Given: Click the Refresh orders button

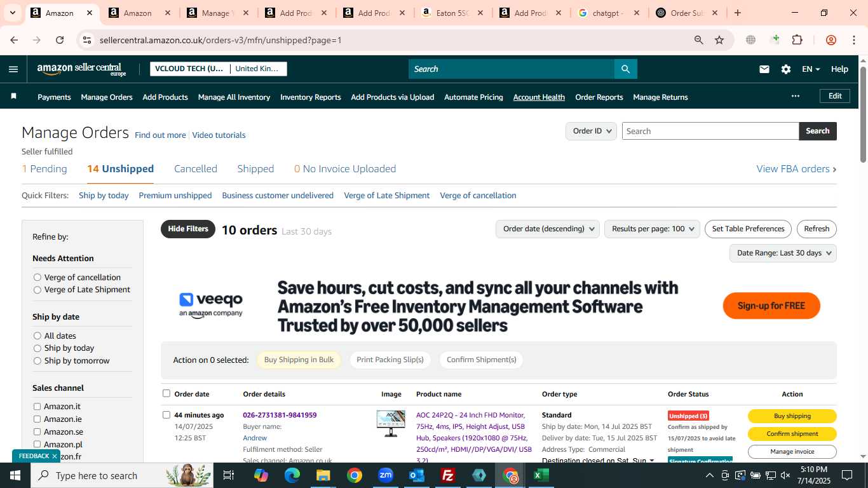Looking at the screenshot, I should click(817, 229).
